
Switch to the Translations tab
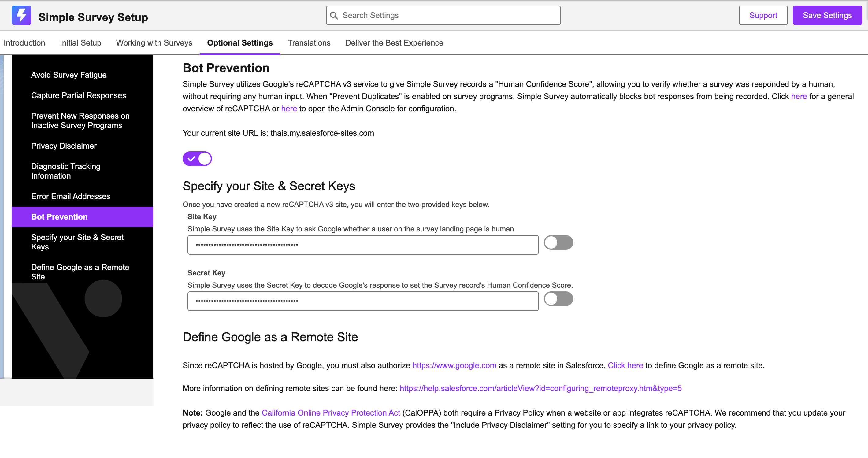click(309, 43)
